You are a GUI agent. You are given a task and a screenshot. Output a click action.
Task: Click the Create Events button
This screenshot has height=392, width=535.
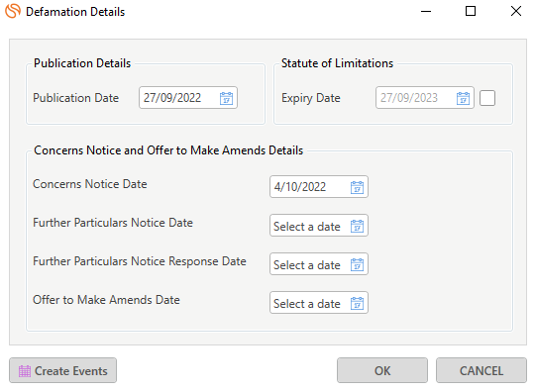click(62, 370)
